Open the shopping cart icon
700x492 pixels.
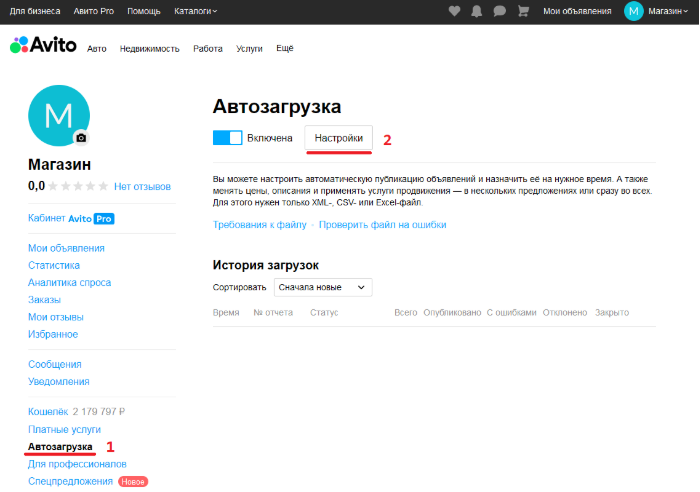point(522,11)
